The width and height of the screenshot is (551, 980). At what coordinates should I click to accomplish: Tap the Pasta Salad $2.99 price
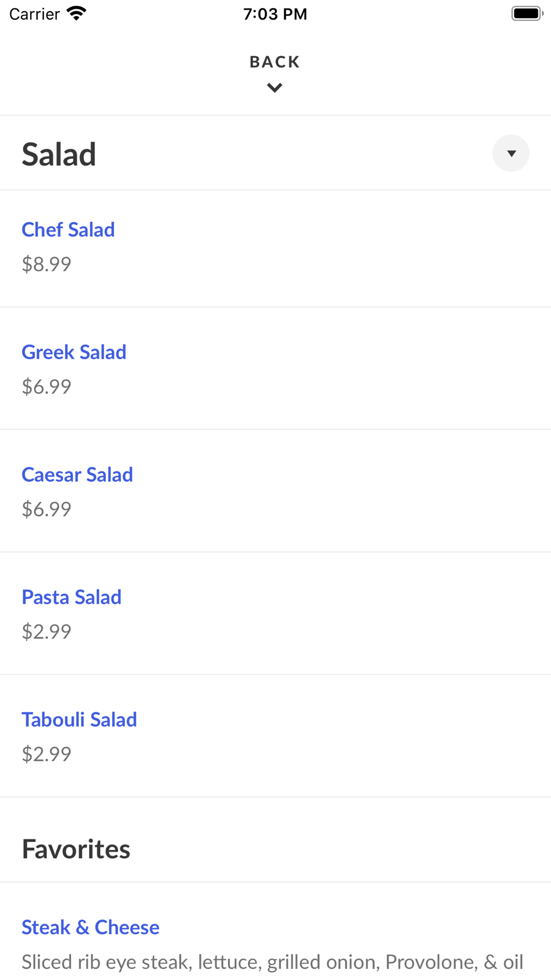(x=46, y=632)
